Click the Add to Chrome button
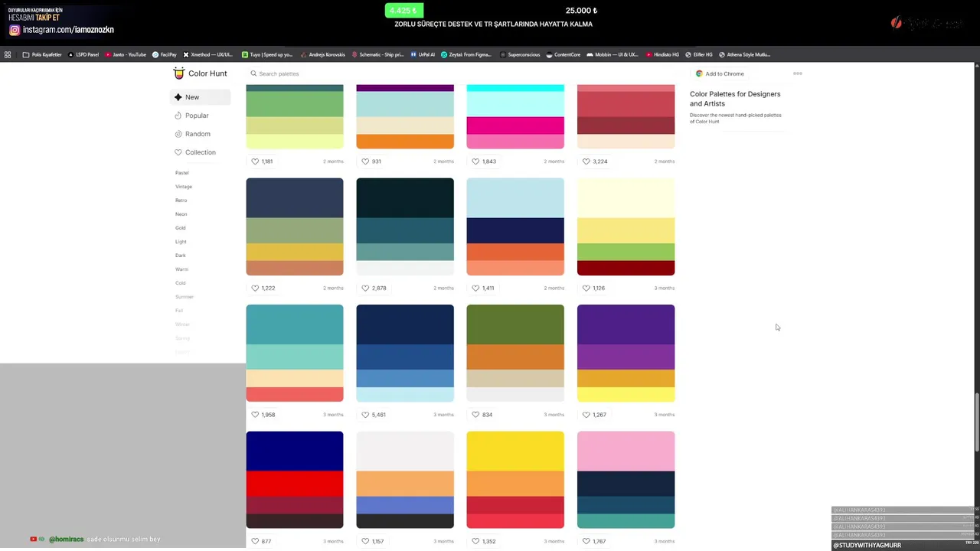This screenshot has width=980, height=551. click(x=720, y=73)
